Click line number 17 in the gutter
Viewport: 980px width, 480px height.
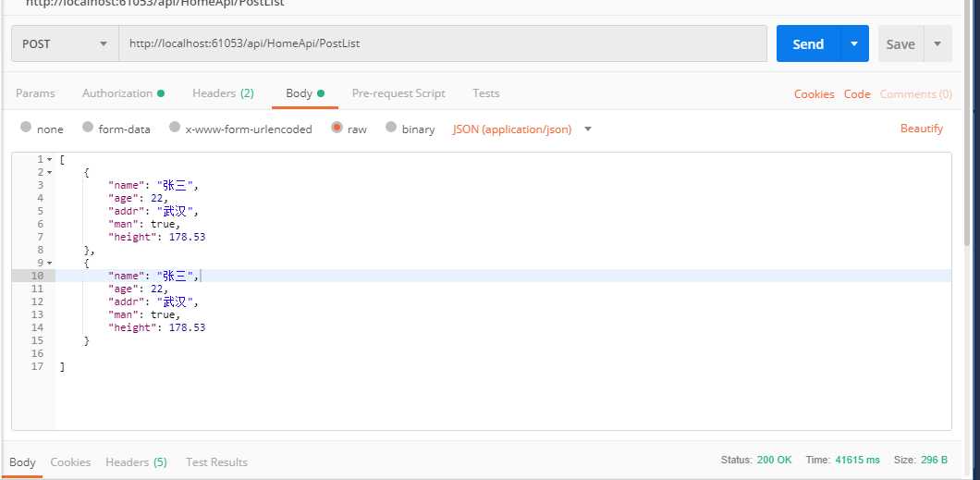[37, 366]
